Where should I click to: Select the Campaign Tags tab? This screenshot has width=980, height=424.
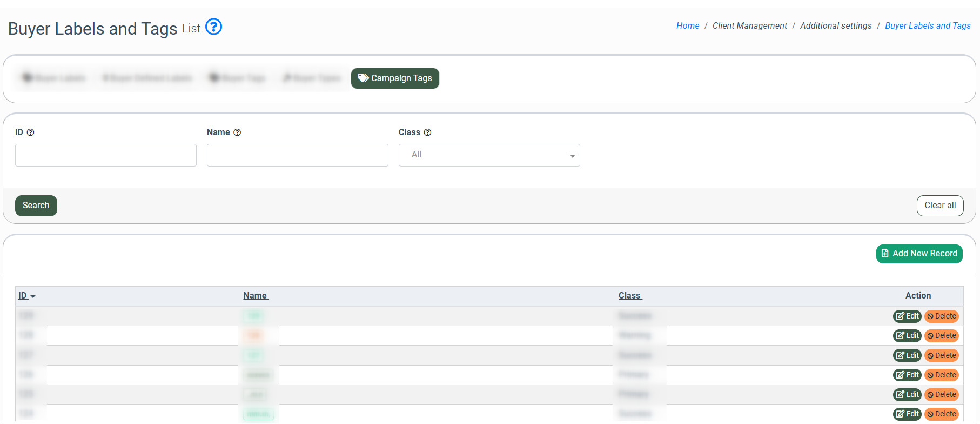tap(395, 78)
